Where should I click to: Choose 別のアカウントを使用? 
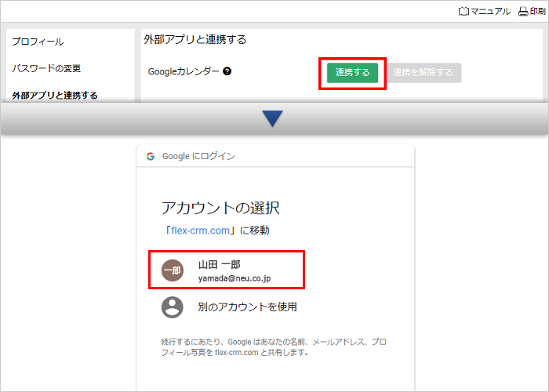(x=247, y=307)
